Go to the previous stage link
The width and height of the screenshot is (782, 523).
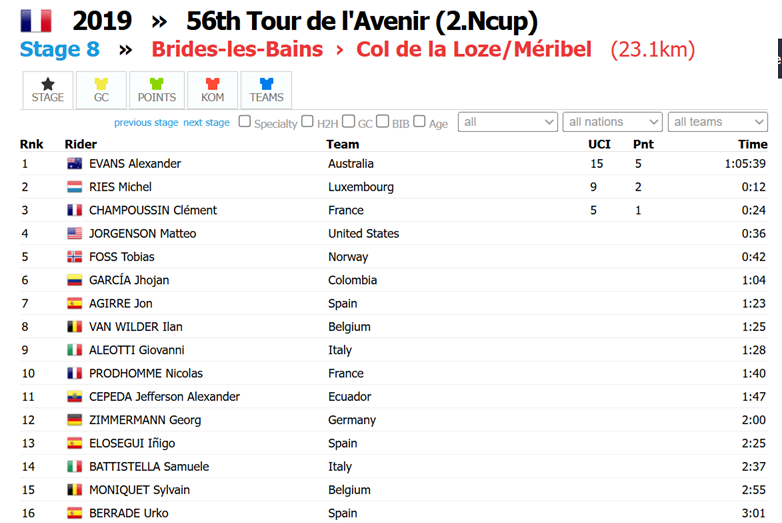(x=146, y=123)
